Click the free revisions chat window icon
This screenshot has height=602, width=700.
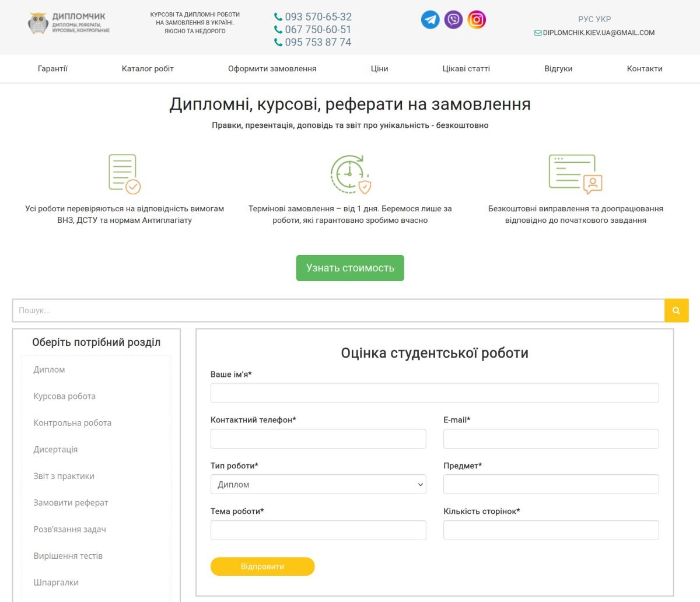[x=575, y=174]
